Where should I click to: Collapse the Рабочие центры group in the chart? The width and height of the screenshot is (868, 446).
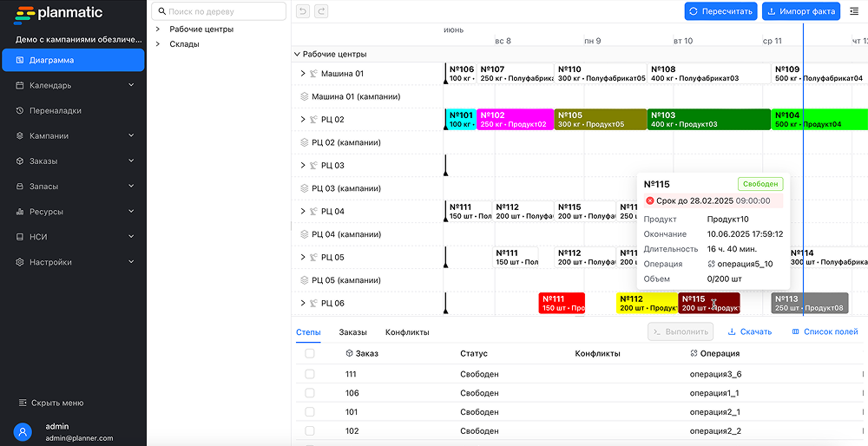(x=297, y=54)
